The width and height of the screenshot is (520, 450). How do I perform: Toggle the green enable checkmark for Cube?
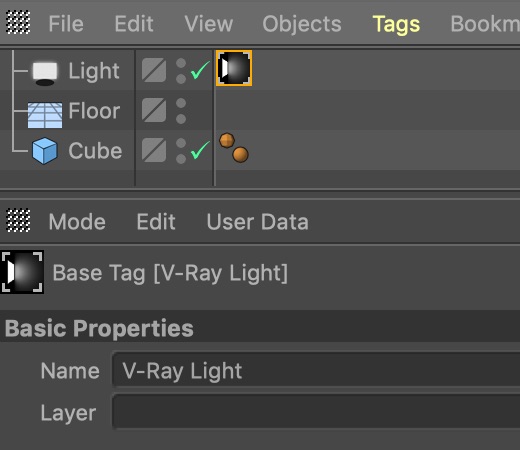click(x=200, y=150)
